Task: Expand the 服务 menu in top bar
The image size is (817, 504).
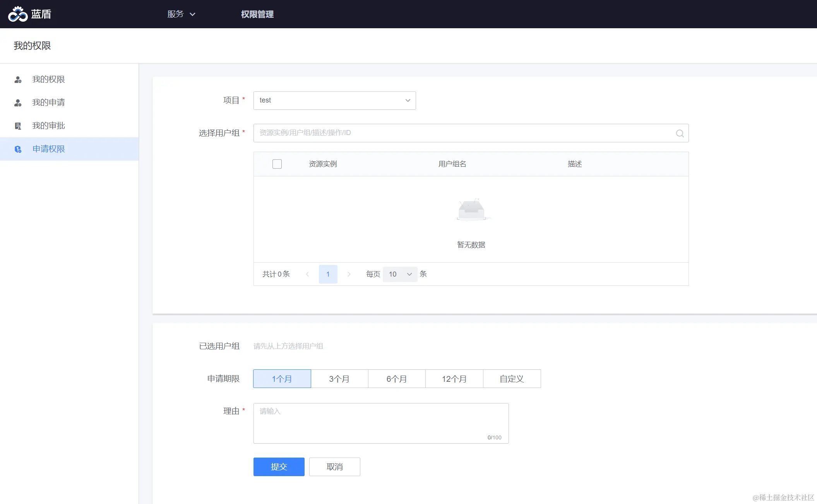Action: [181, 14]
